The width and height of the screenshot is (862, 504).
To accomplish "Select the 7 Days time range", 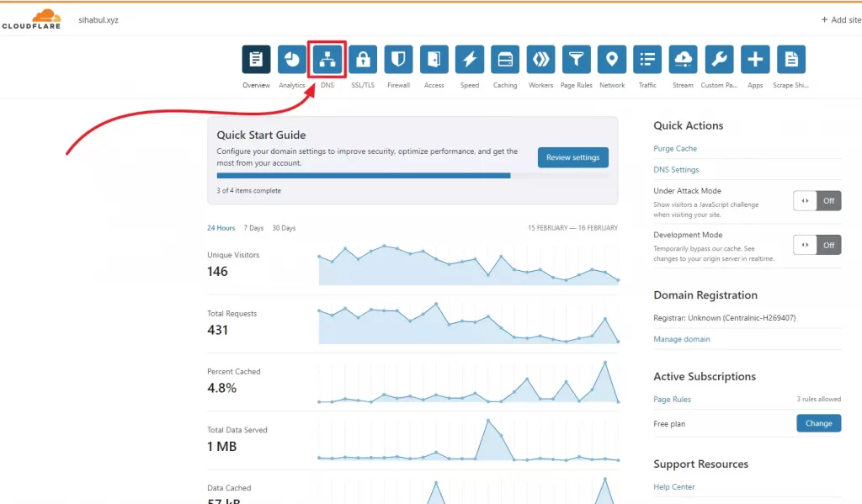I will tap(253, 227).
